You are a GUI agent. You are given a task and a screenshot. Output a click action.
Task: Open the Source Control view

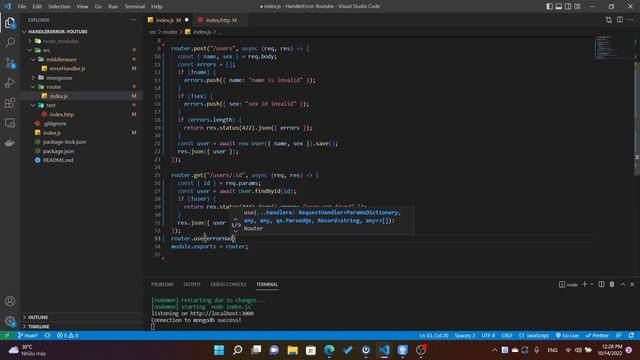click(x=10, y=63)
